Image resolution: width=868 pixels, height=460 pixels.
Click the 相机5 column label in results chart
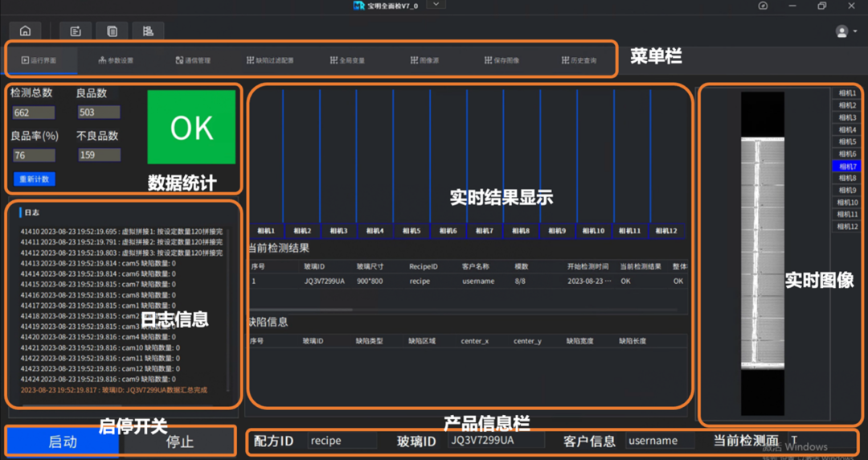pyautogui.click(x=411, y=231)
